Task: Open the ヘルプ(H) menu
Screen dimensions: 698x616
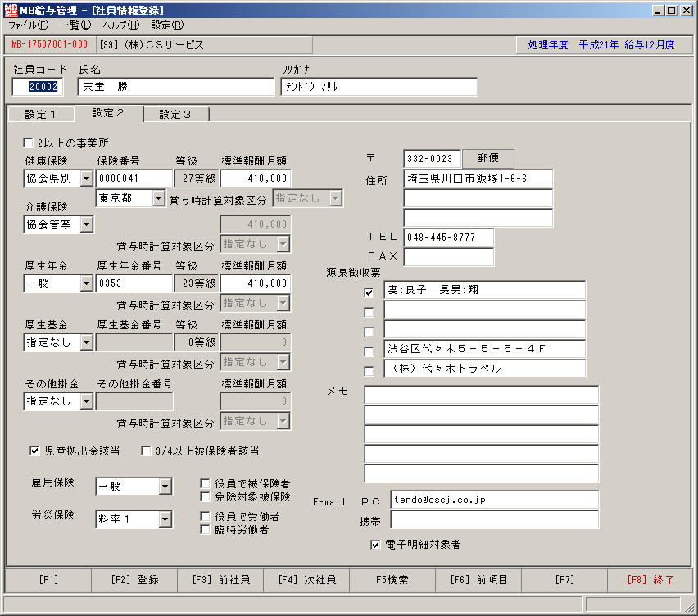Action: tap(121, 25)
